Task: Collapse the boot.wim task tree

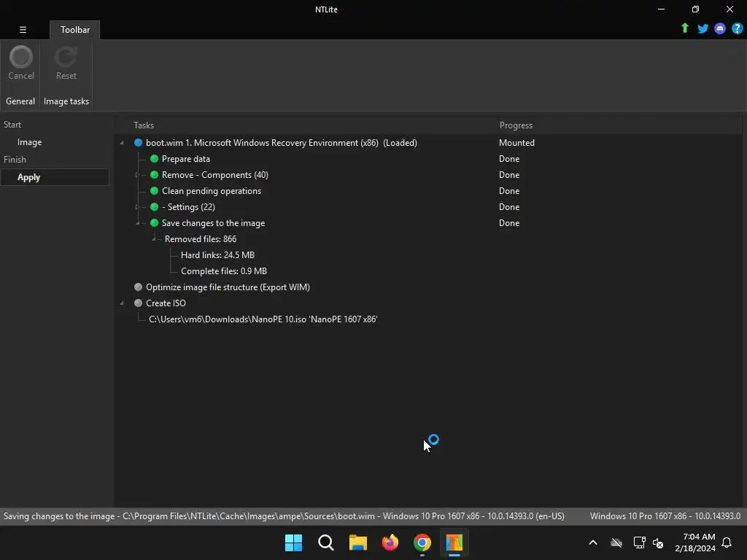Action: [122, 143]
